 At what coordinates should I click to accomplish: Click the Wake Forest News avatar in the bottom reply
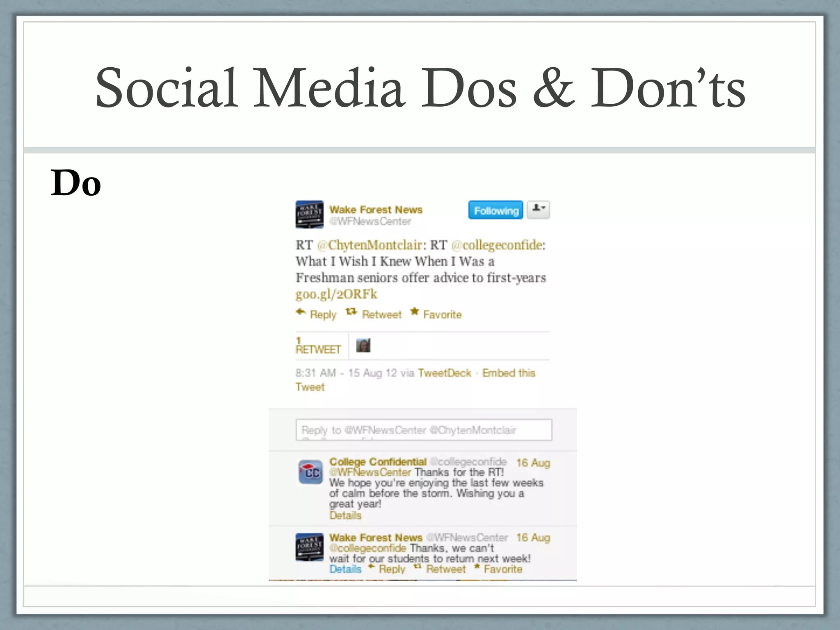310,547
